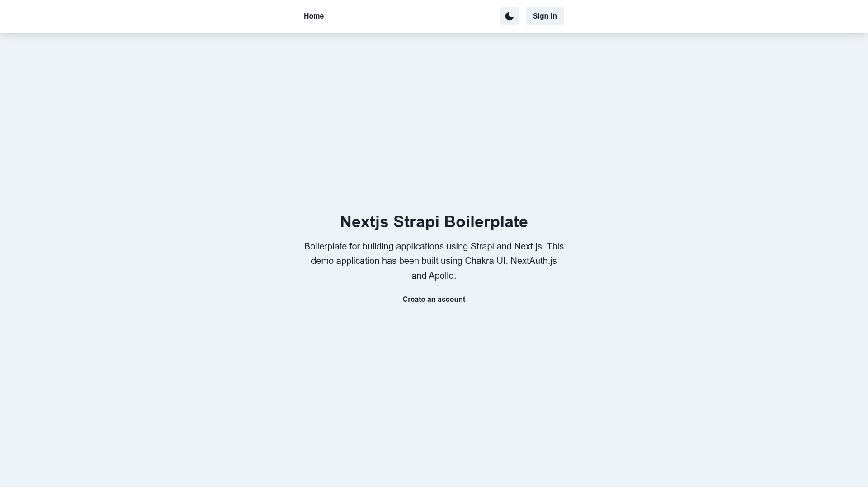Open the Home navigation link

314,16
